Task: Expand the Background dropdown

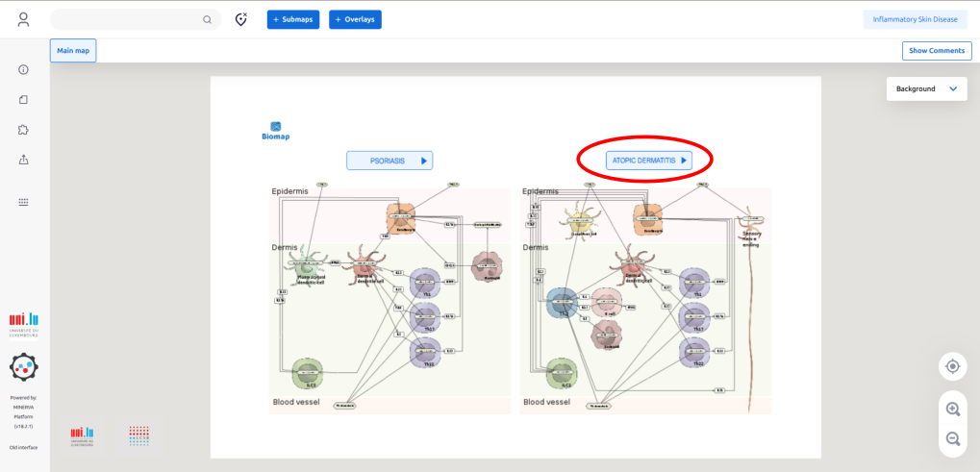Action: 926,88
